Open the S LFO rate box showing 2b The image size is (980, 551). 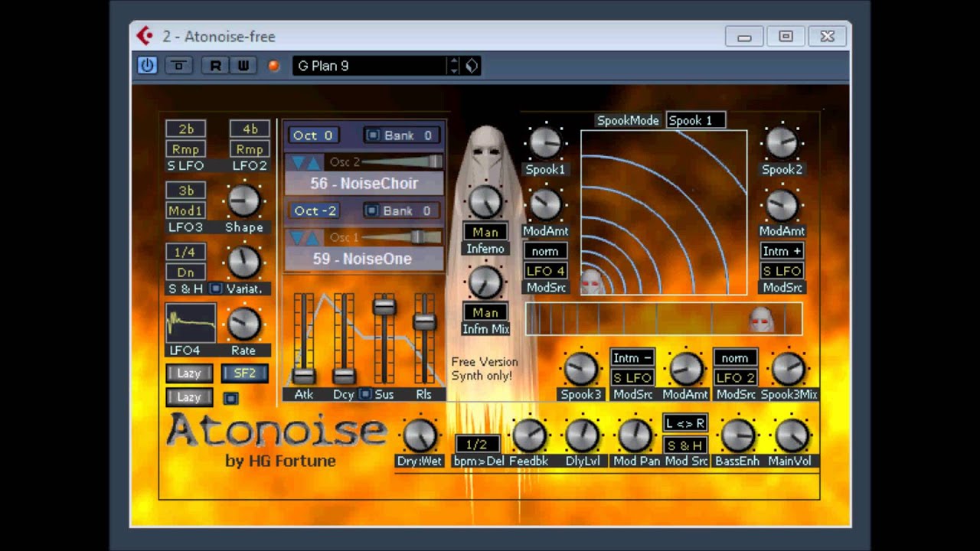pos(186,129)
